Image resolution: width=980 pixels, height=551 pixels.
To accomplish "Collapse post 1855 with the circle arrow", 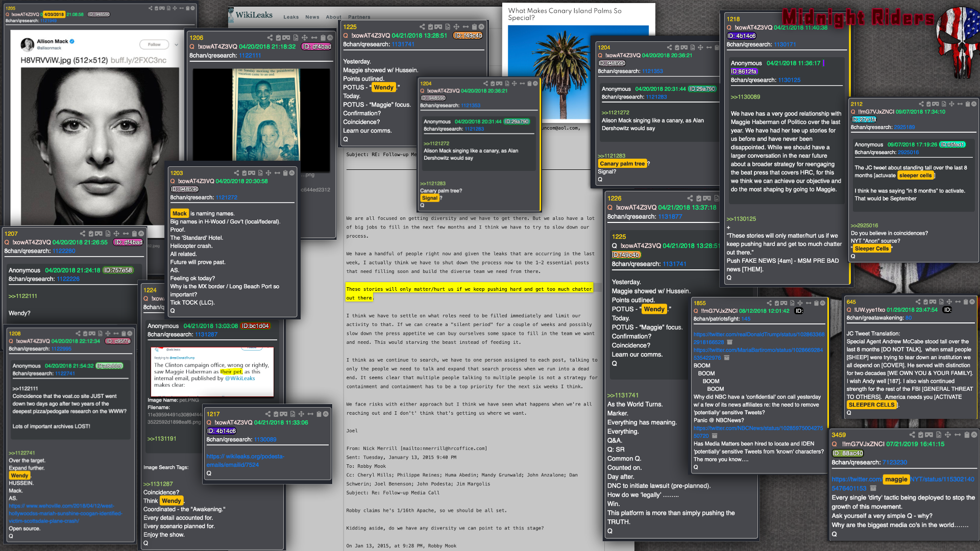I will pos(823,303).
